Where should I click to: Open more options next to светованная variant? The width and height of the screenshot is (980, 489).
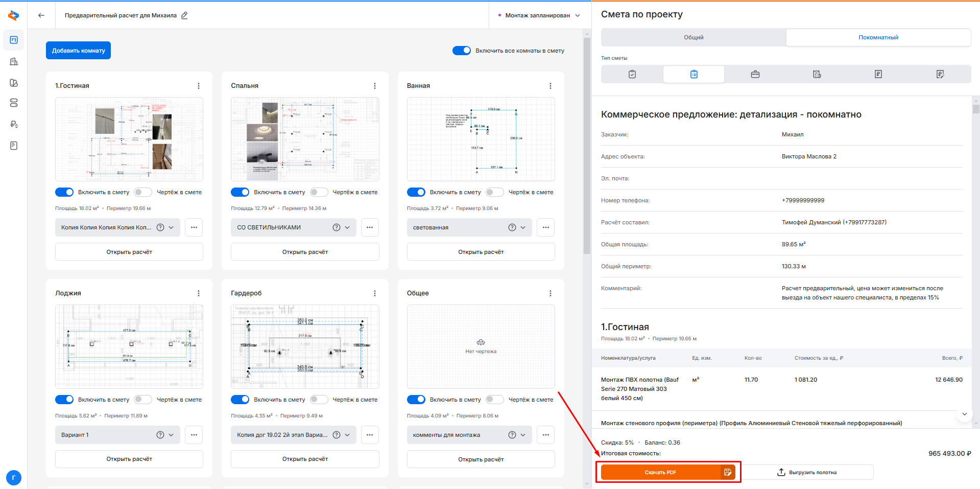[545, 227]
